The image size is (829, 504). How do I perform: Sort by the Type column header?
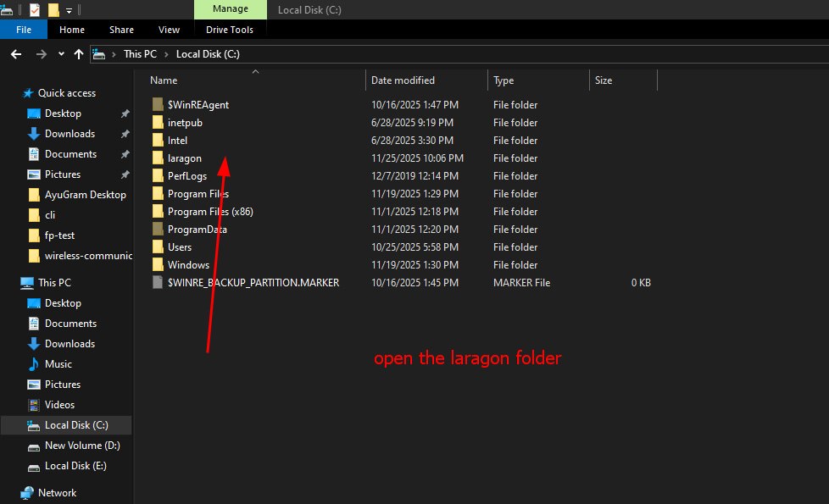504,80
